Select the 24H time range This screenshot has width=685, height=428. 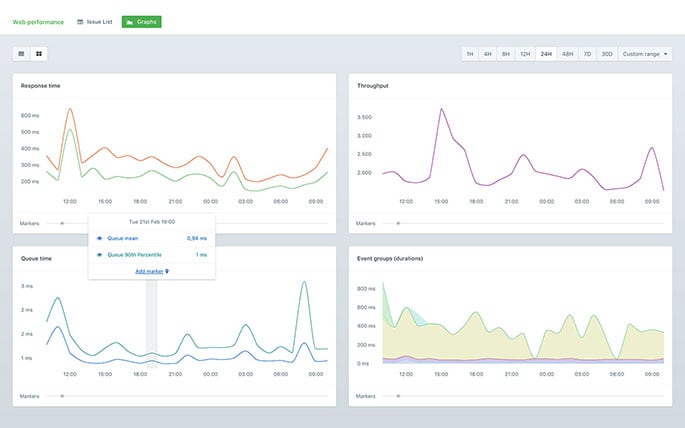click(x=545, y=54)
